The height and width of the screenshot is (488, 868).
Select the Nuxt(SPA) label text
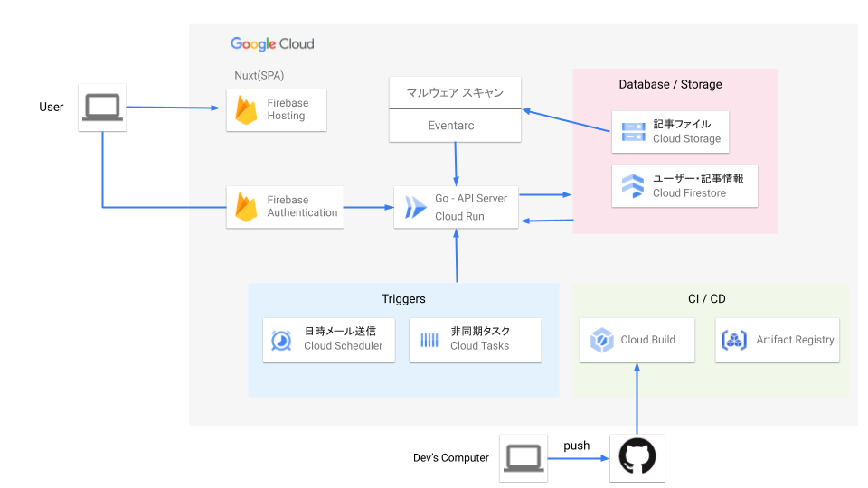(x=259, y=75)
